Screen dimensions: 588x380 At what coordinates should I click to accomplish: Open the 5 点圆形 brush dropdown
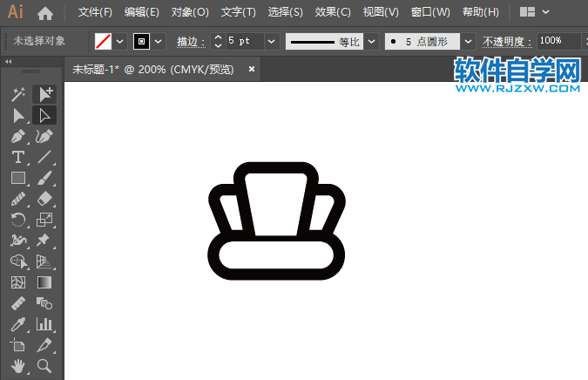coord(469,41)
